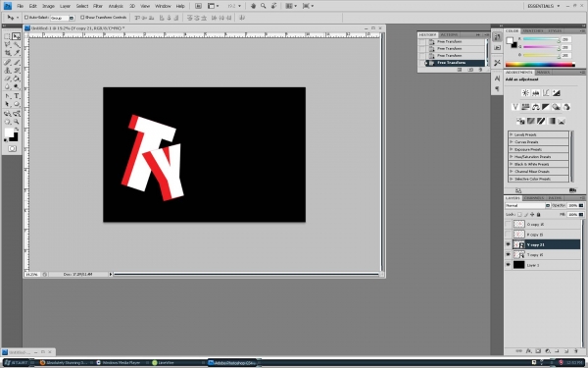
Task: Open the Filter menu
Action: pos(97,6)
